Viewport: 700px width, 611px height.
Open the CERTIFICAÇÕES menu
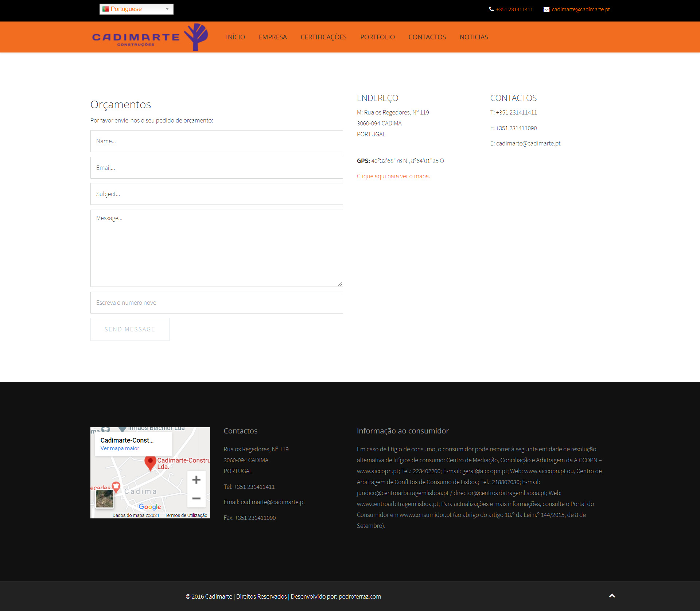pyautogui.click(x=323, y=37)
